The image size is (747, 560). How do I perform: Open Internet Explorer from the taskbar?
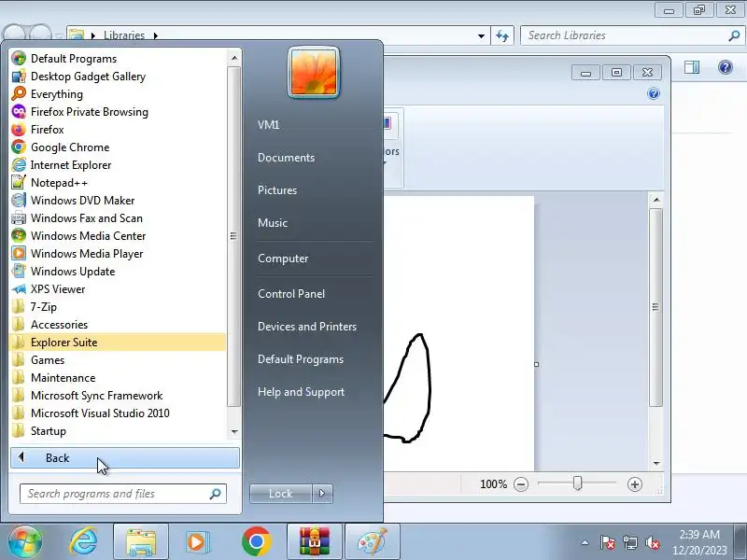(84, 542)
